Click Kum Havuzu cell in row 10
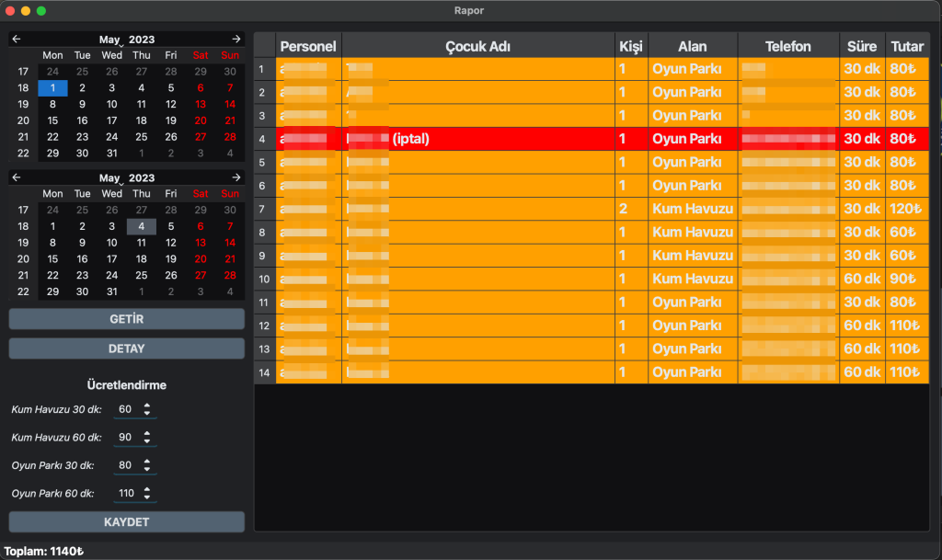942x560 pixels. 693,280
